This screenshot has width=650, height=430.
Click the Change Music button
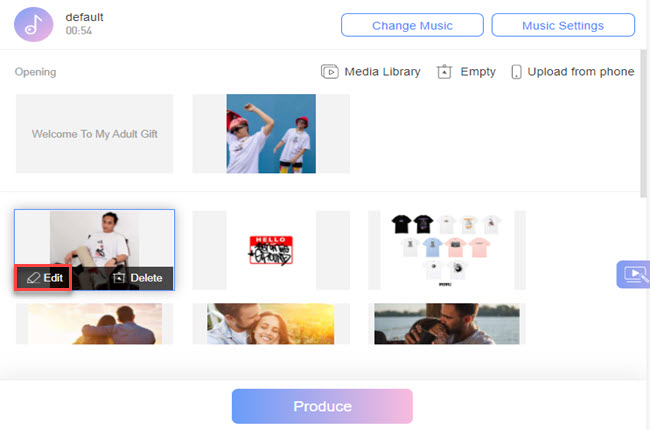pyautogui.click(x=412, y=25)
